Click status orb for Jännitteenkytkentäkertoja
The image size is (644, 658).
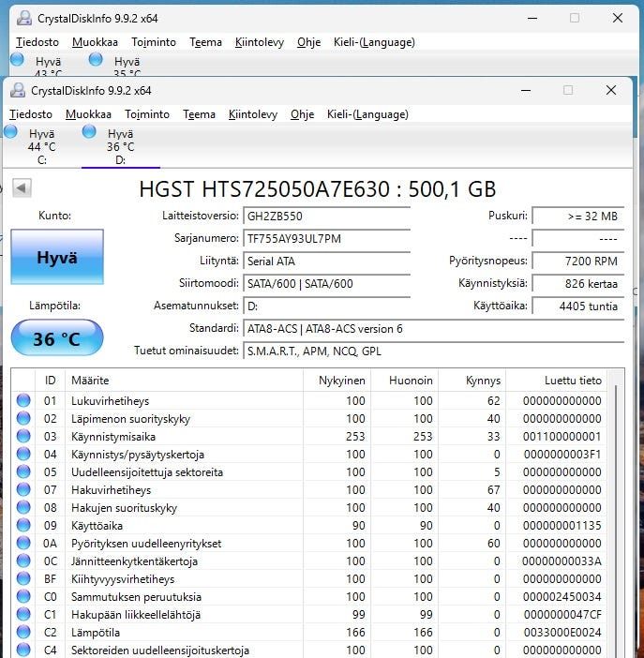[x=23, y=561]
